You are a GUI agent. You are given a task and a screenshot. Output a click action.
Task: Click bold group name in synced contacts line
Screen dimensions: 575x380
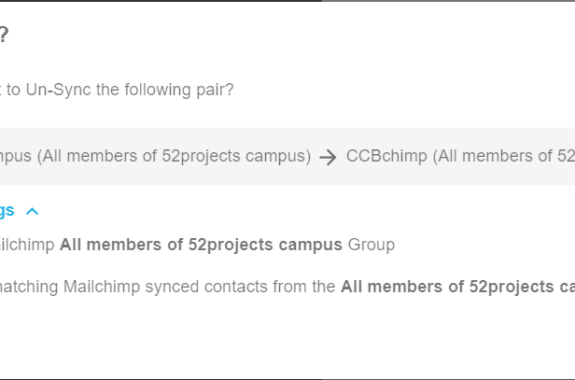pos(458,287)
